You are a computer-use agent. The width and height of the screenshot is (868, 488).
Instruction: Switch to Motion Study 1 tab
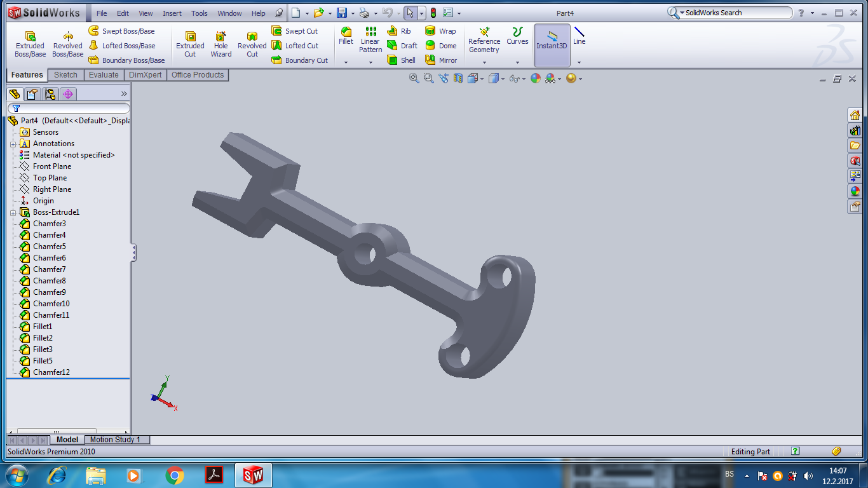115,440
